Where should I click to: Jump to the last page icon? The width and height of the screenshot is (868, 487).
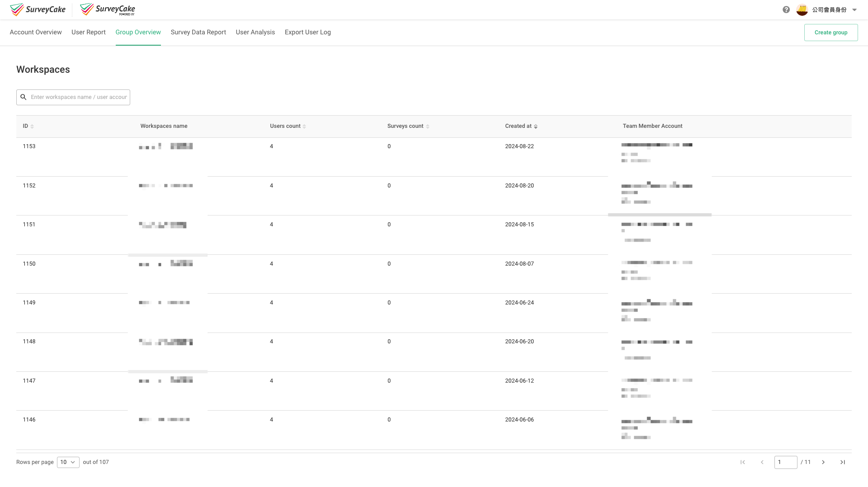843,462
